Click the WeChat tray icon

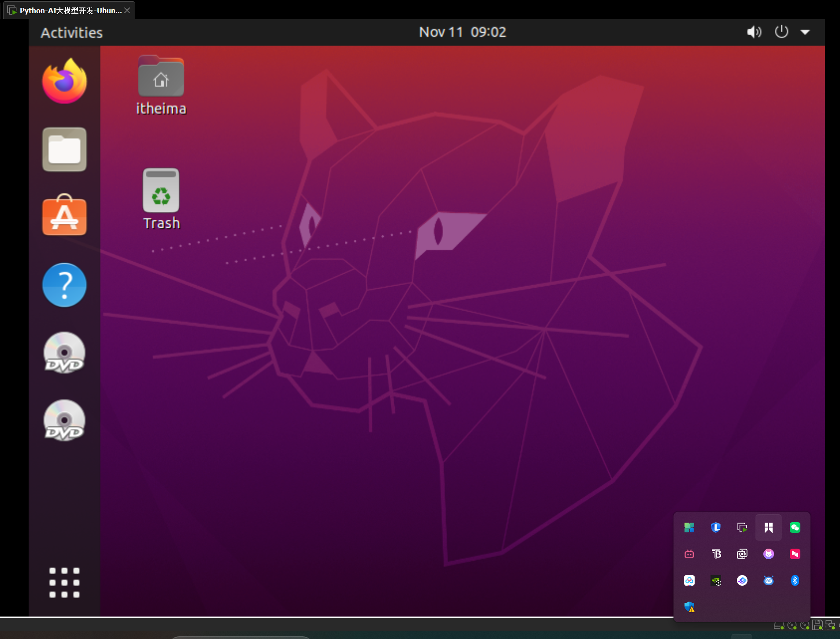coord(795,528)
